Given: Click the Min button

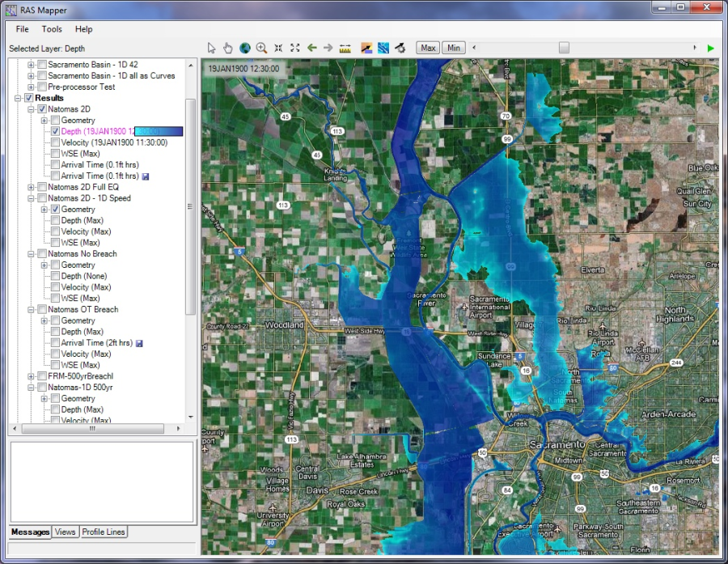Looking at the screenshot, I should (x=453, y=48).
